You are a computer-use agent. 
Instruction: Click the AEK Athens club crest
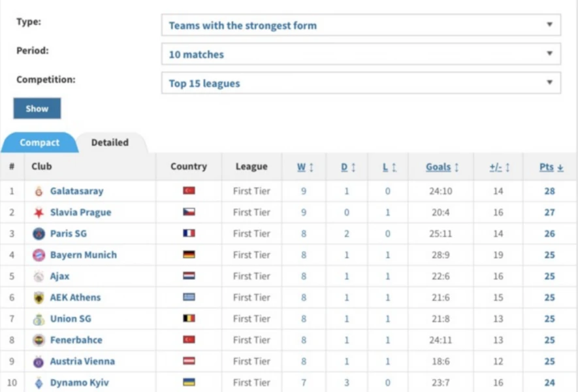39,298
